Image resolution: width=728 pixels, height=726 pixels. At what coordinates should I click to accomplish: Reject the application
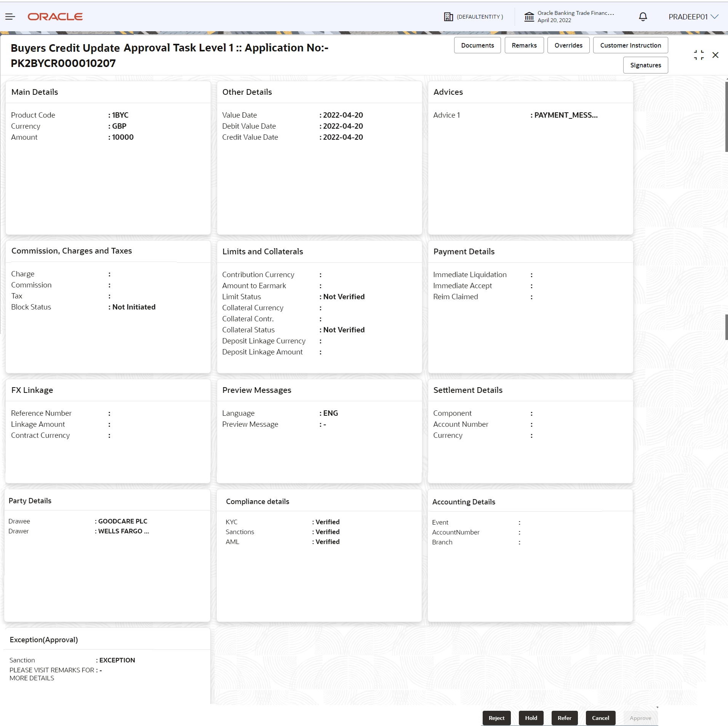[496, 718]
